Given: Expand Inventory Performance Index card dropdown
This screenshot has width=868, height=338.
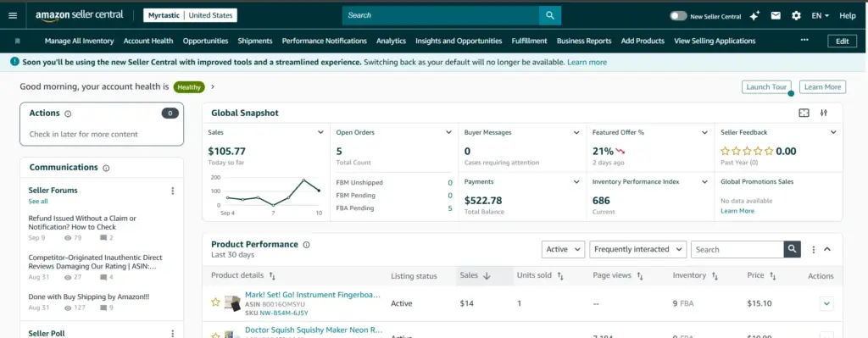Looking at the screenshot, I should (704, 182).
